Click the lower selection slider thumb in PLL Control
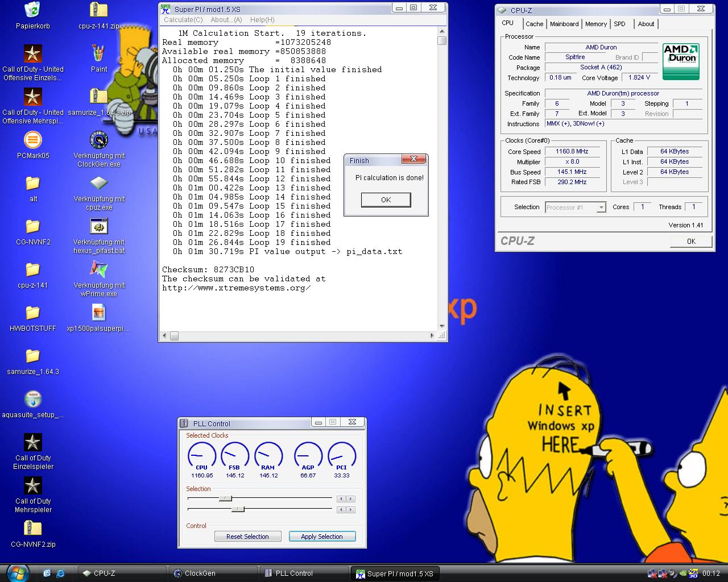728x582 pixels. pyautogui.click(x=238, y=509)
